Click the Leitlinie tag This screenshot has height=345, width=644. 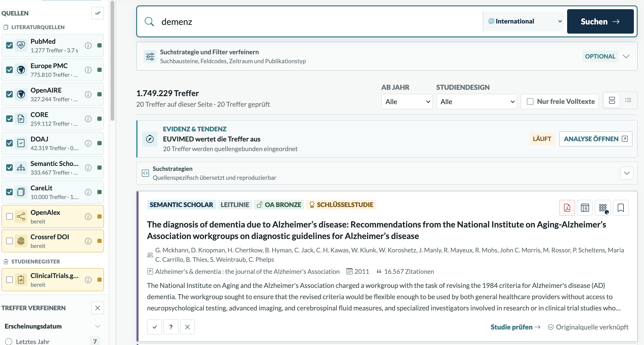click(235, 205)
